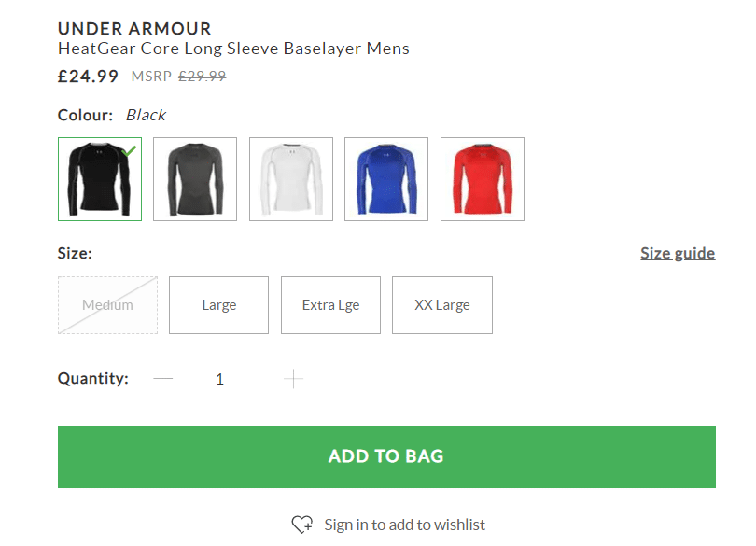
Task: Select the white baselayer colour thumbnail
Action: click(290, 179)
